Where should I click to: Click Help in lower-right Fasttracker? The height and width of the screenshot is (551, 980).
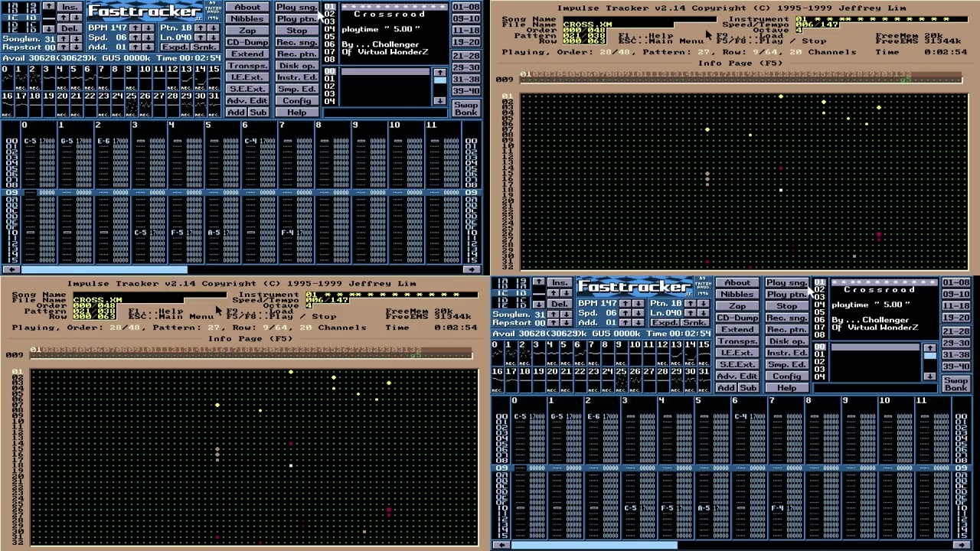[x=787, y=388]
